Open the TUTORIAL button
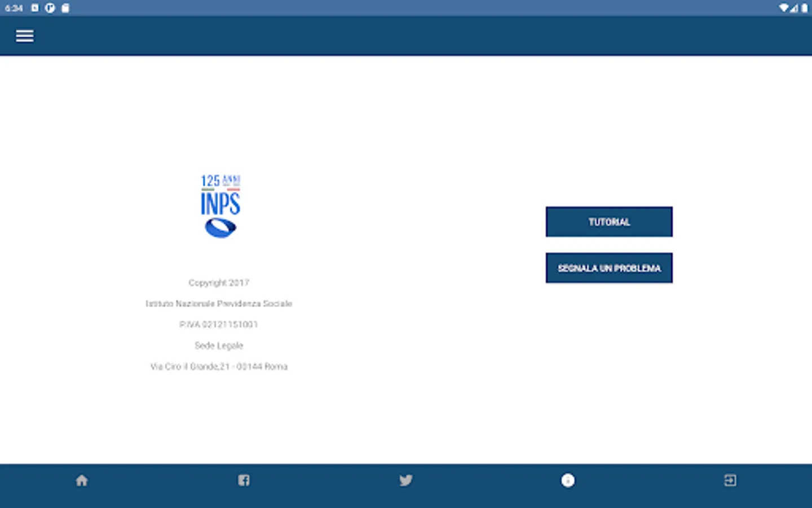This screenshot has height=508, width=812. click(x=609, y=222)
